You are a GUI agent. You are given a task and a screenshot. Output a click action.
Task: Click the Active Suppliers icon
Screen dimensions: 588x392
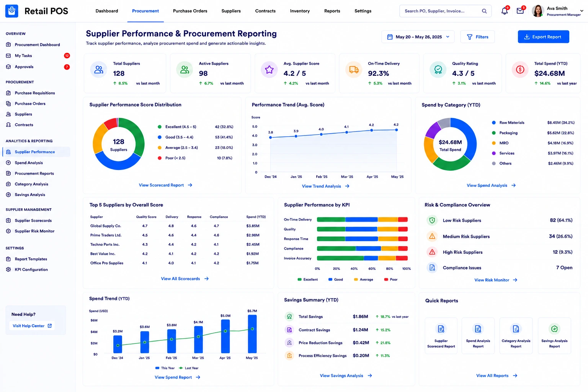[x=185, y=70]
